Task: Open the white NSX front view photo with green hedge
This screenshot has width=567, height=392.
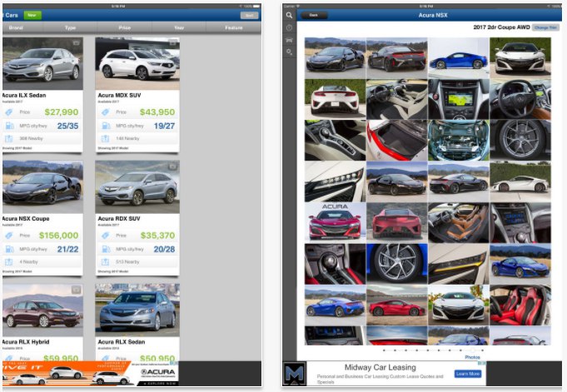Action: tap(520, 58)
